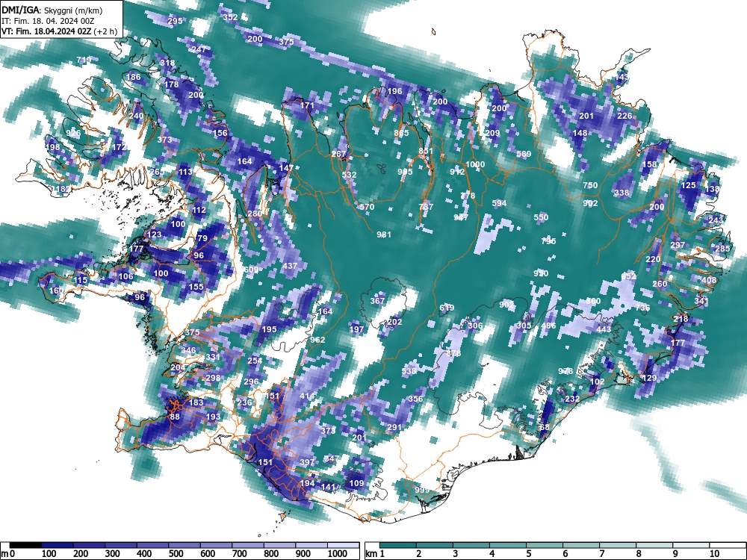The height and width of the screenshot is (560, 747).
Task: Click the 160 value on the map
Action: click(x=56, y=290)
